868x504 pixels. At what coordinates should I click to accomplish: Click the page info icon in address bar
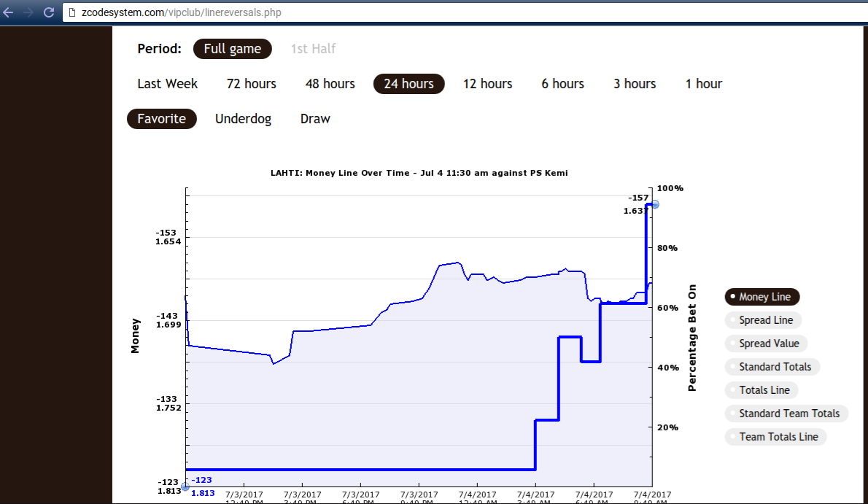72,12
